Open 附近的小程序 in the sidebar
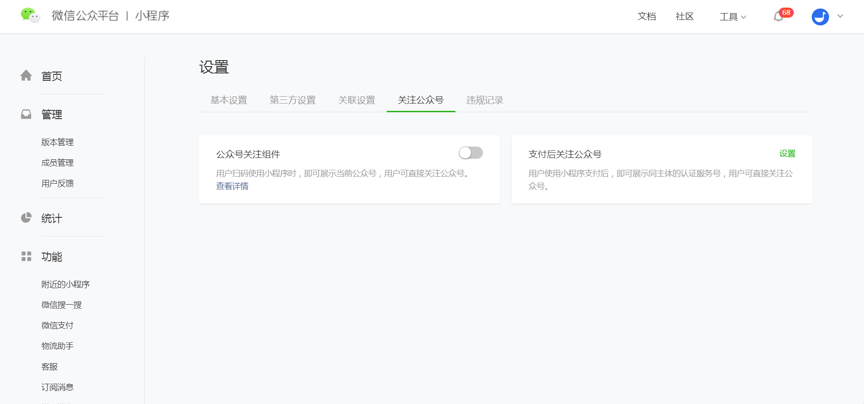 coord(66,284)
